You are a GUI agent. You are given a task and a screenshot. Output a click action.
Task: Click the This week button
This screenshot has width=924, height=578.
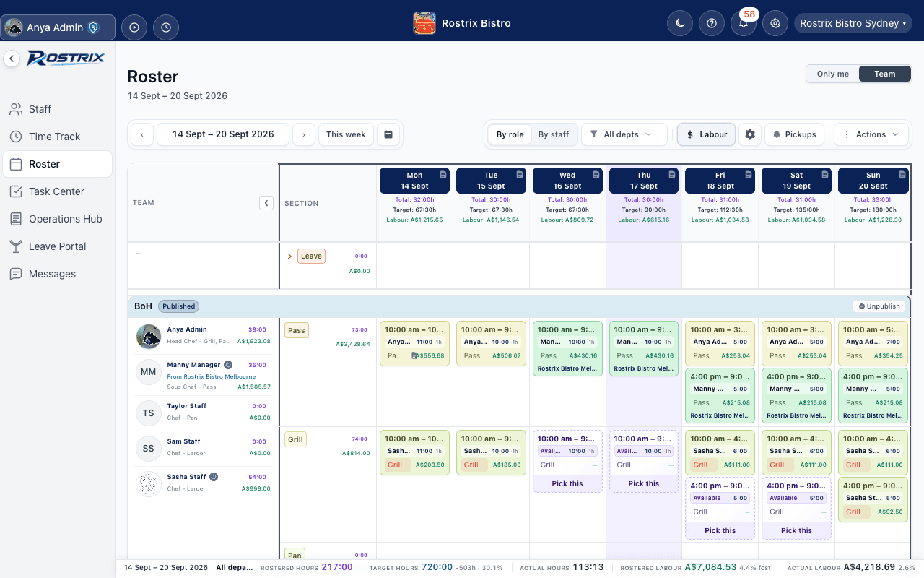click(346, 134)
